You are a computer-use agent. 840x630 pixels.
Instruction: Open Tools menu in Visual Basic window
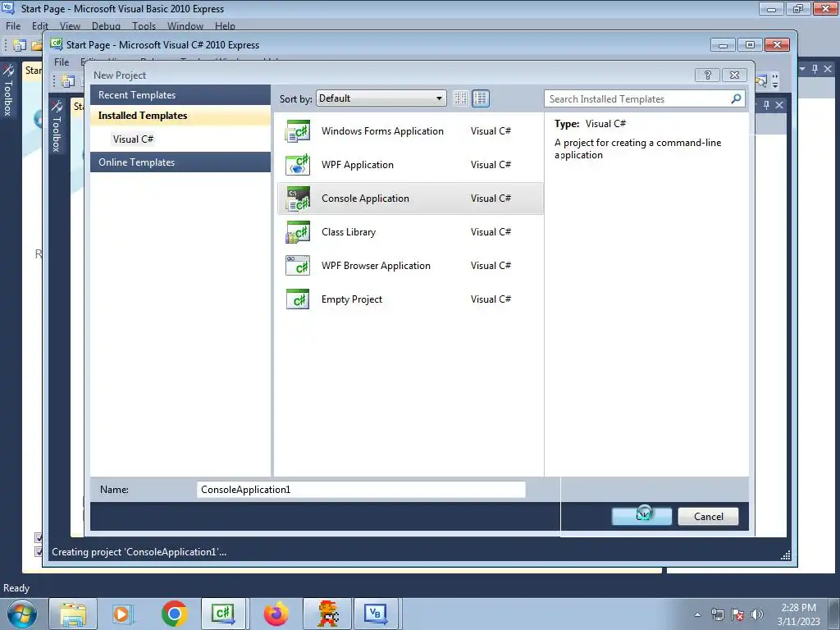click(144, 25)
